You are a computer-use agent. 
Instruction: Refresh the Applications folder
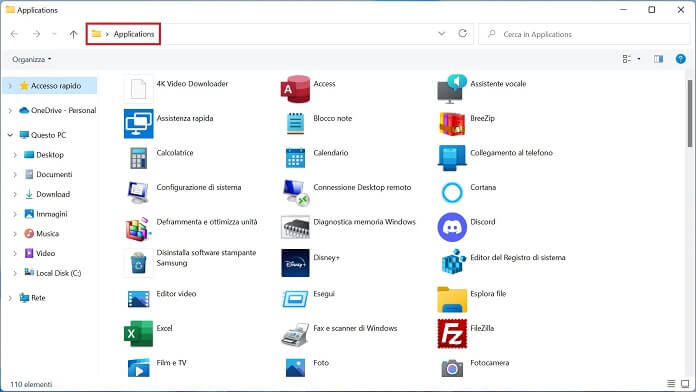pos(463,34)
